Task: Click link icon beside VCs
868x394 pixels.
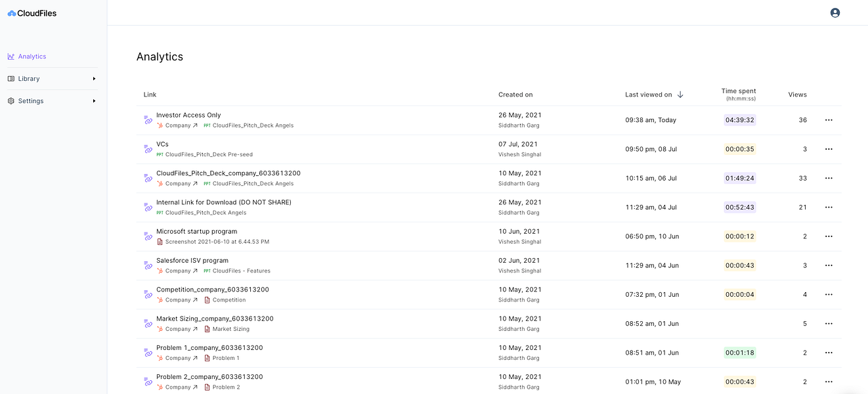Action: [x=148, y=149]
